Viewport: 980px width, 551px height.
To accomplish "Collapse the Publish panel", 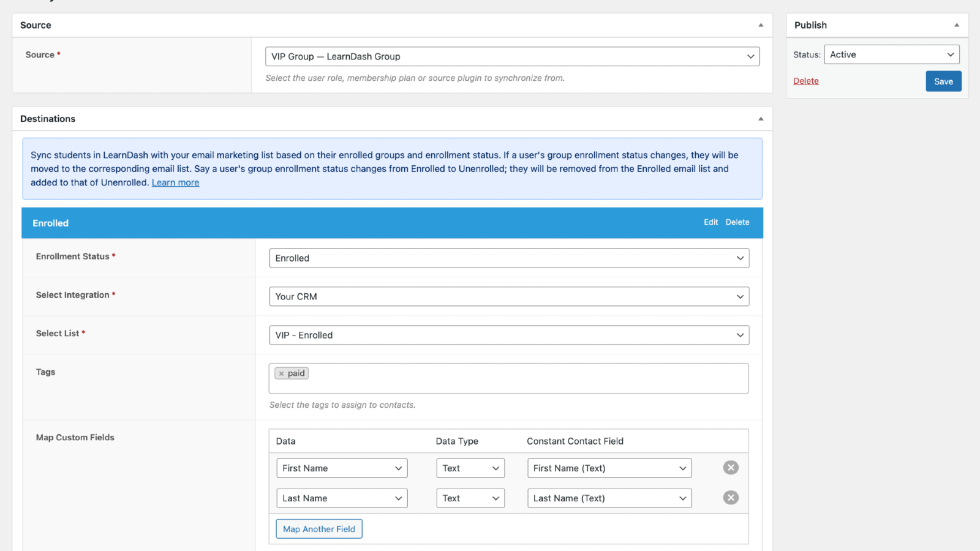I will click(x=956, y=25).
